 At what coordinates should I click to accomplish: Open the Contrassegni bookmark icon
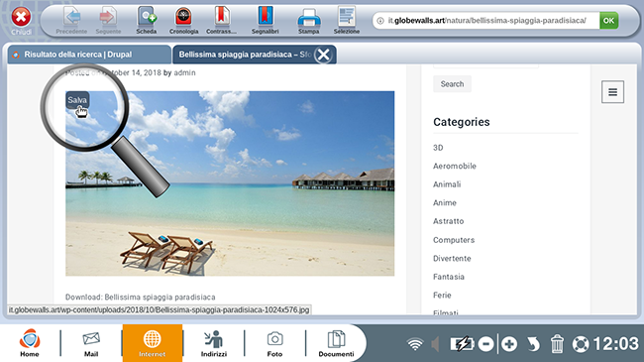click(221, 20)
